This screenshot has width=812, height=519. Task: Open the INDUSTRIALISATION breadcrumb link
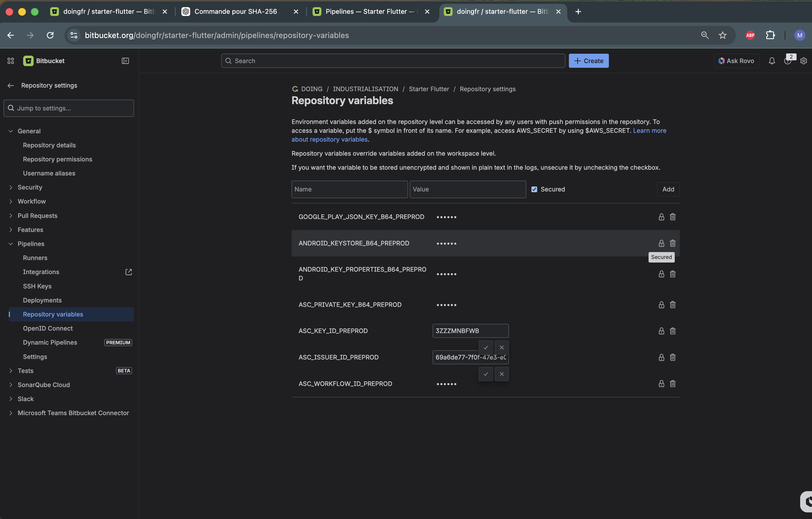coord(365,89)
